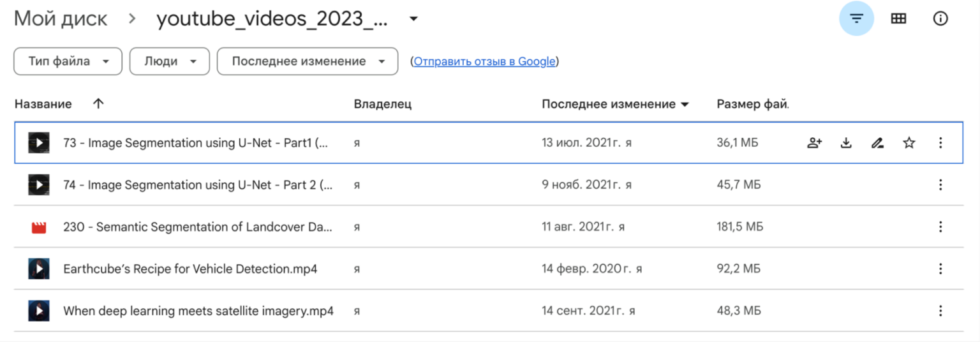Open more actions for 73 - Image Segmentation
980x342 pixels.
[x=940, y=143]
